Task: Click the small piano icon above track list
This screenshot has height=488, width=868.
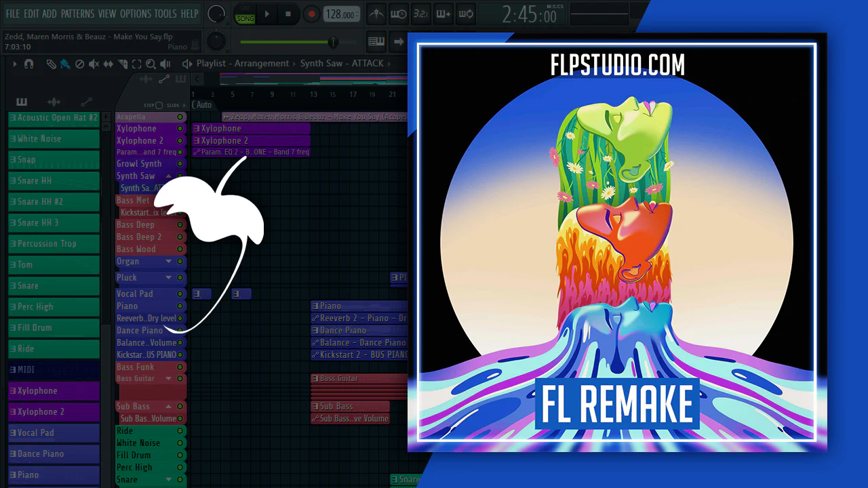Action: (x=180, y=79)
